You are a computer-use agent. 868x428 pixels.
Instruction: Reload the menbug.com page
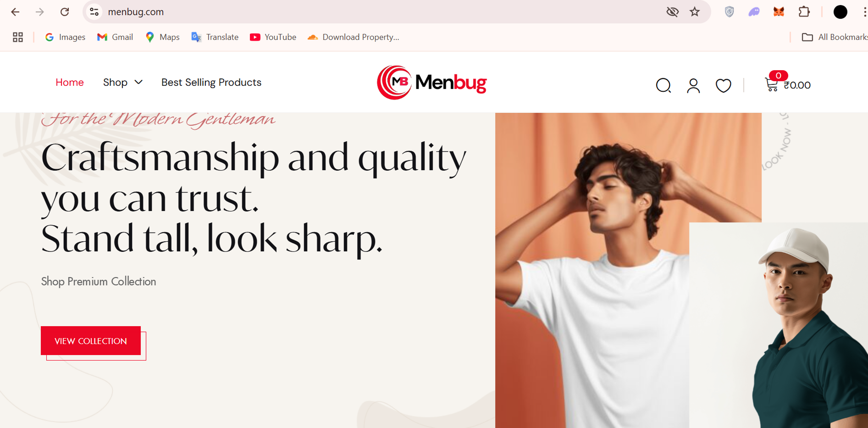point(65,12)
